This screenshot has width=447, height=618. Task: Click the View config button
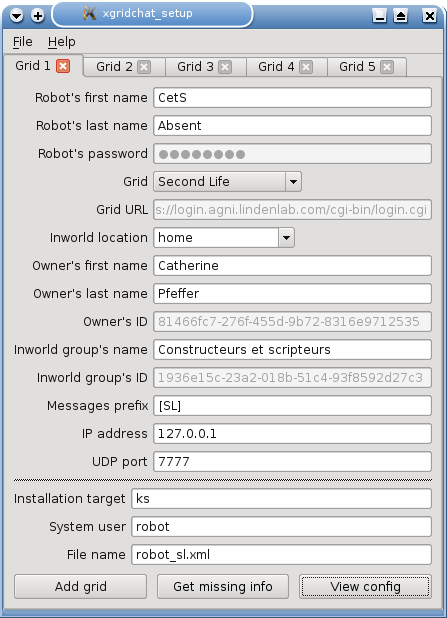[x=365, y=586]
